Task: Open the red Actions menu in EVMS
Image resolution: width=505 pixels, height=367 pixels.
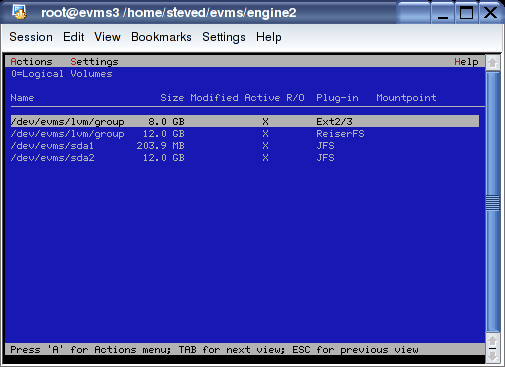Action: click(x=31, y=62)
